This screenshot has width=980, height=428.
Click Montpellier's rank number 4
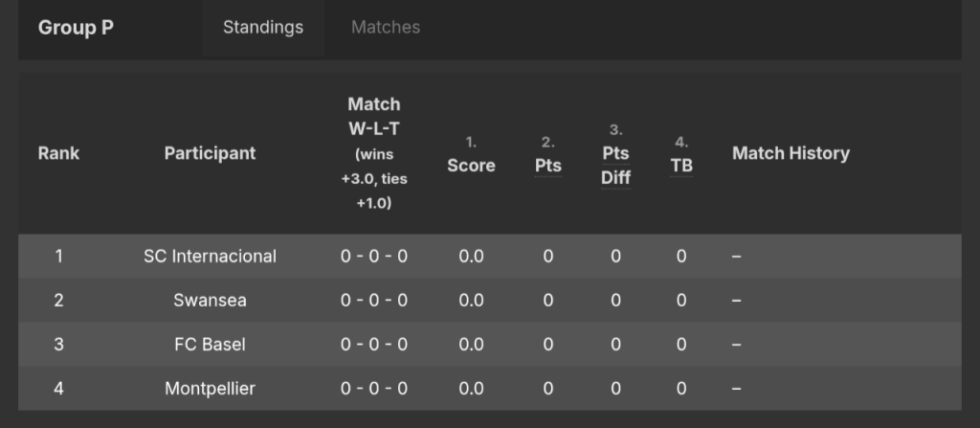(x=58, y=389)
